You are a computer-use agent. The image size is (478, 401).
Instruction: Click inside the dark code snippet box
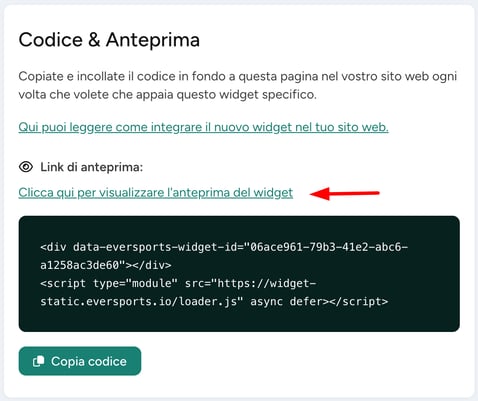(x=239, y=274)
